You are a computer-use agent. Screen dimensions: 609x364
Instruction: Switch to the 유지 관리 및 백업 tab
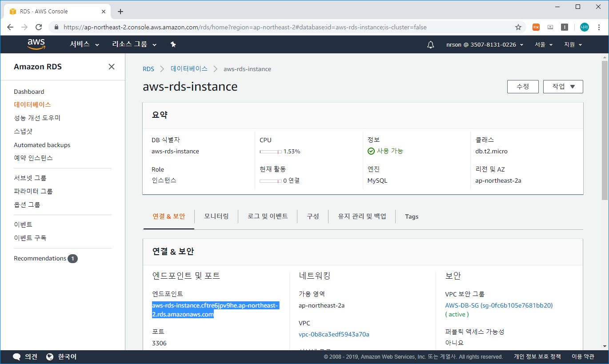coord(362,216)
